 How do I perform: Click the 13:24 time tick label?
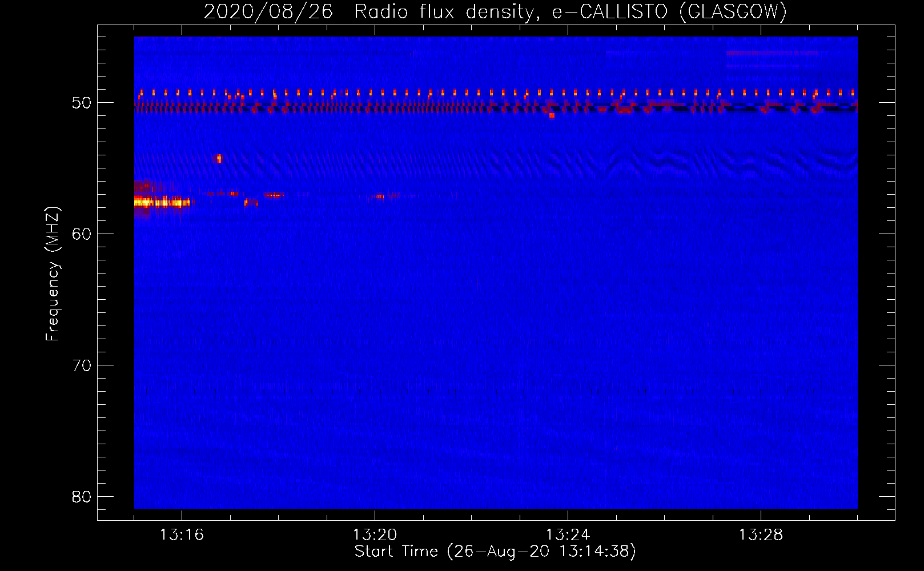pos(568,534)
